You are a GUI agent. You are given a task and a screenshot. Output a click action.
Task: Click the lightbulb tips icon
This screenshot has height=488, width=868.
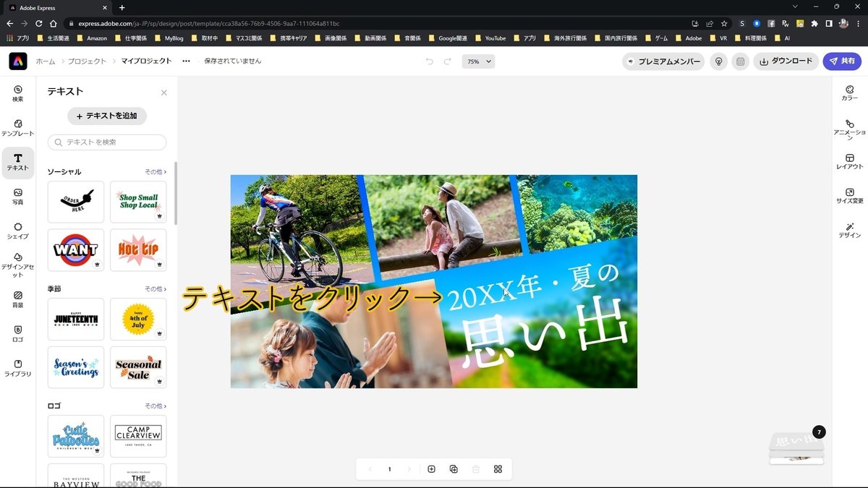(x=718, y=61)
